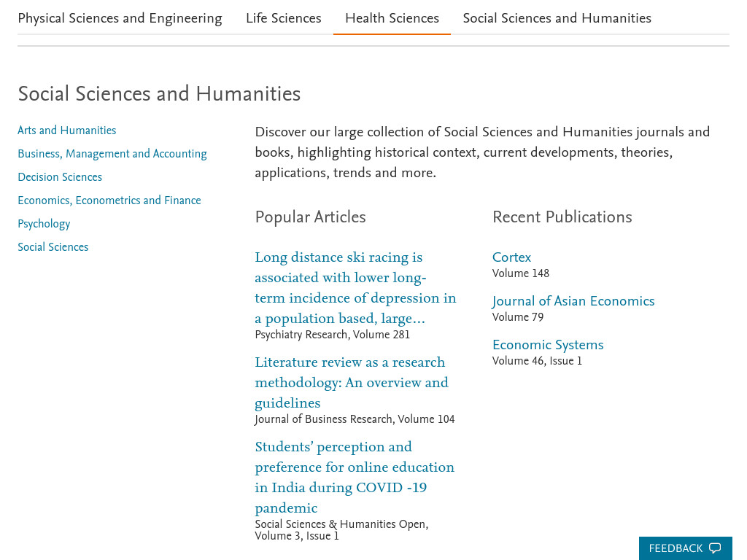The width and height of the screenshot is (747, 560).
Task: Click the 'Discover our large collection' description paragraph
Action: (x=482, y=152)
